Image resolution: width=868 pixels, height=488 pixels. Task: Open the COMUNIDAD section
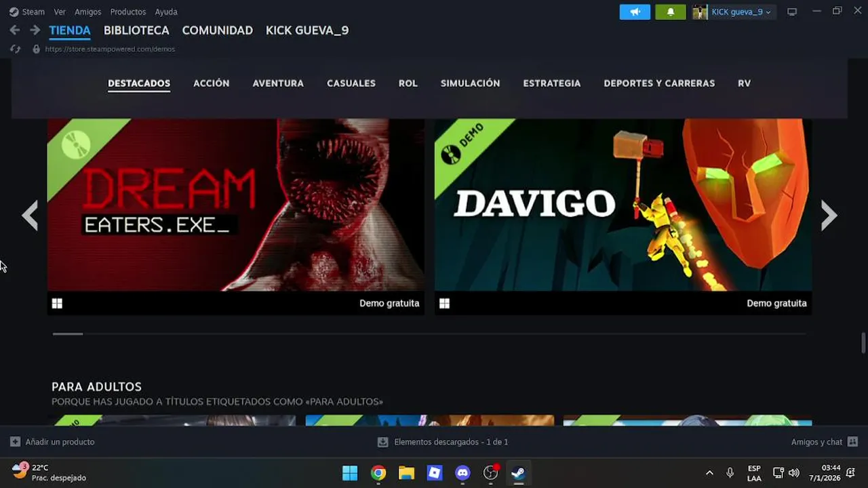click(x=217, y=30)
